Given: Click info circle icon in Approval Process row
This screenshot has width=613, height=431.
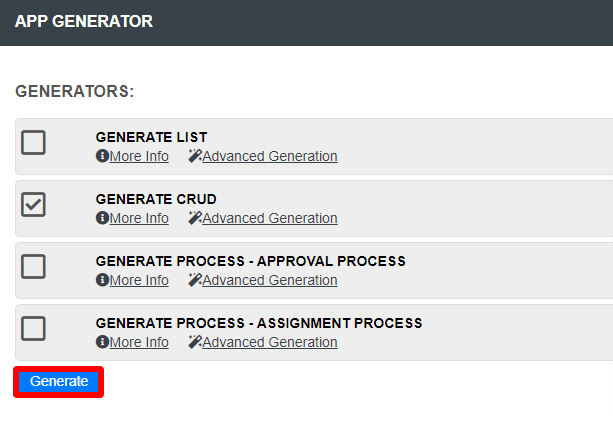Looking at the screenshot, I should tap(102, 280).
